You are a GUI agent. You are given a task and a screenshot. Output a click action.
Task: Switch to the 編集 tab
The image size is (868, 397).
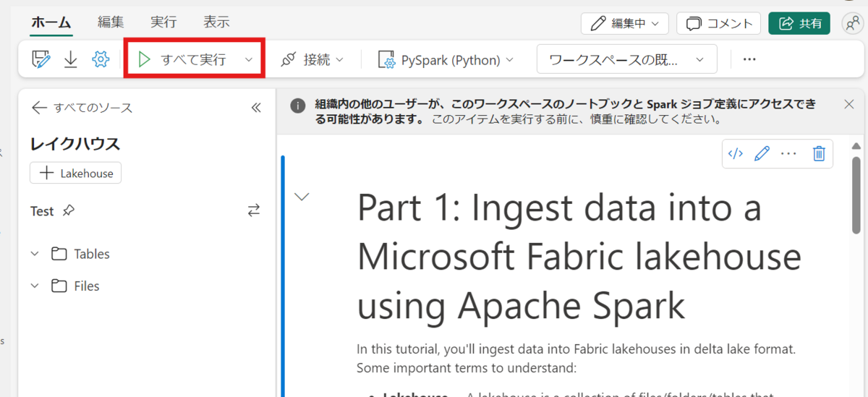(111, 22)
